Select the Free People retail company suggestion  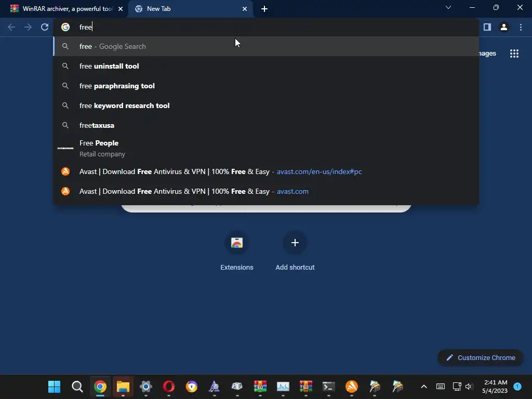coord(266,148)
